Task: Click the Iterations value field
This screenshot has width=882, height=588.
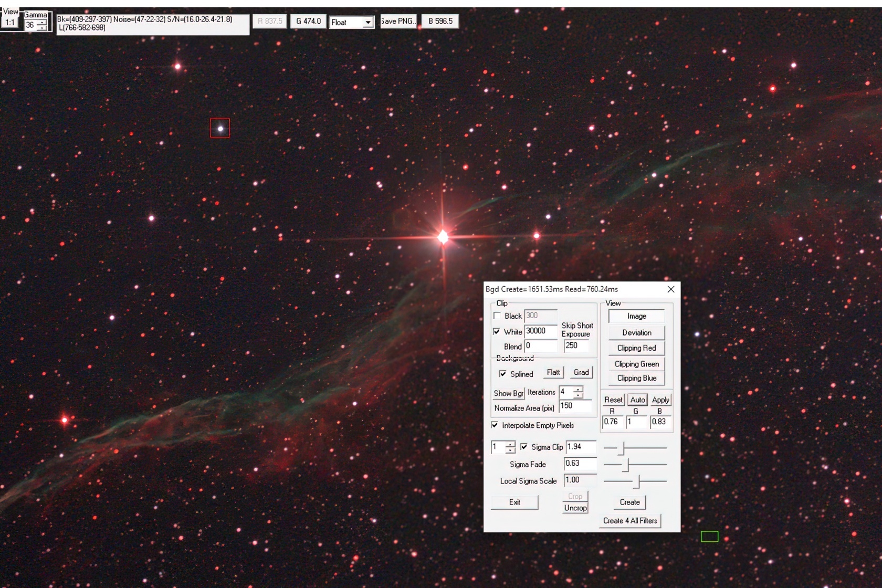Action: pos(565,392)
